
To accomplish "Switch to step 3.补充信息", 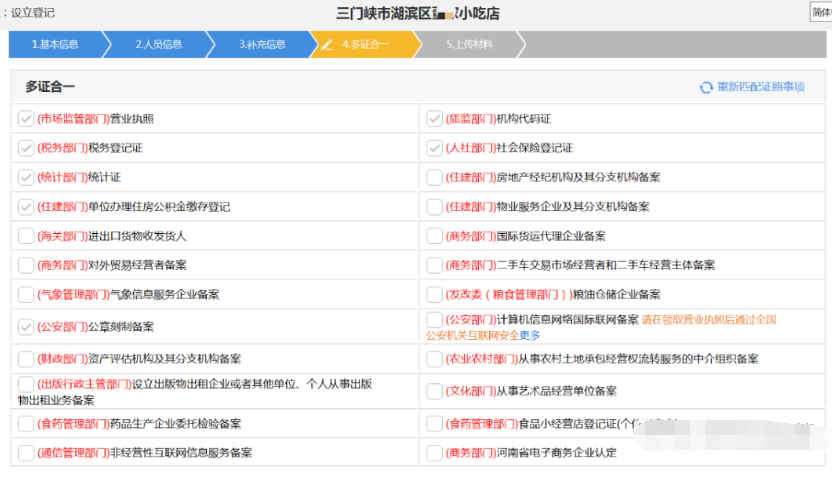I will pos(262,45).
